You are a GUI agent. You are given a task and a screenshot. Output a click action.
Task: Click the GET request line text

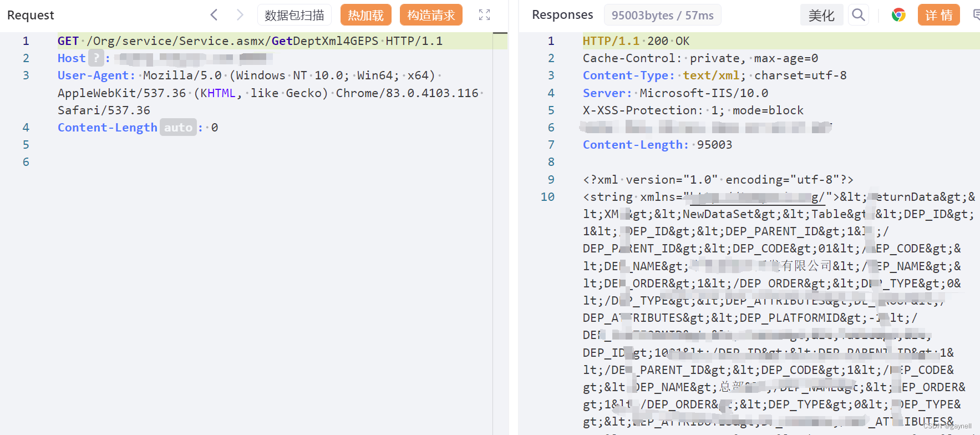click(250, 41)
